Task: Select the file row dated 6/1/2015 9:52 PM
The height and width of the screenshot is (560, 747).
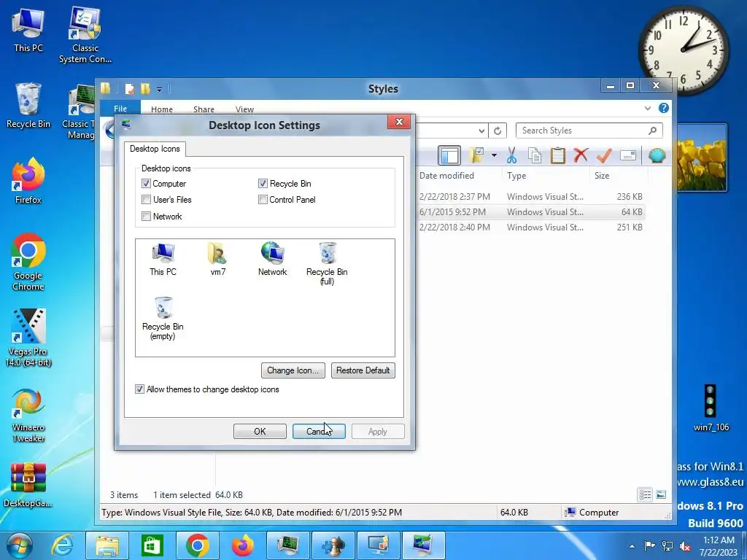Action: point(530,212)
